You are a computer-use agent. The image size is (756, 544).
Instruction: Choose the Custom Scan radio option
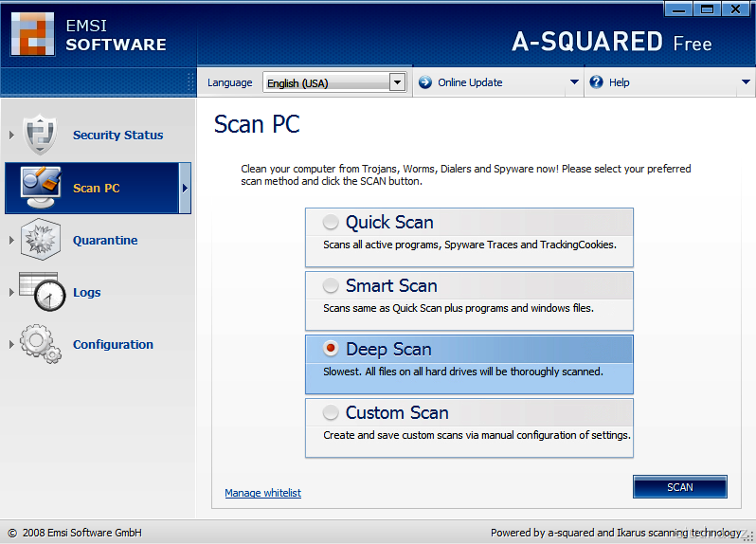coord(331,412)
